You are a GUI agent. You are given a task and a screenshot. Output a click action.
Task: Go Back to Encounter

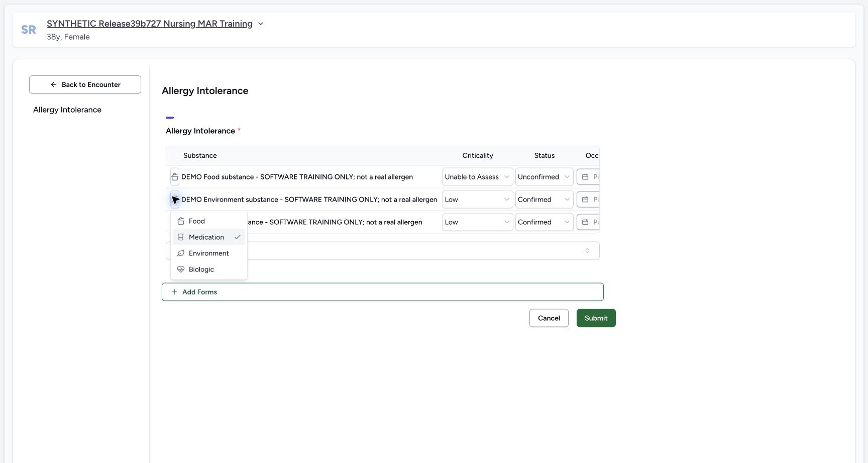point(85,84)
